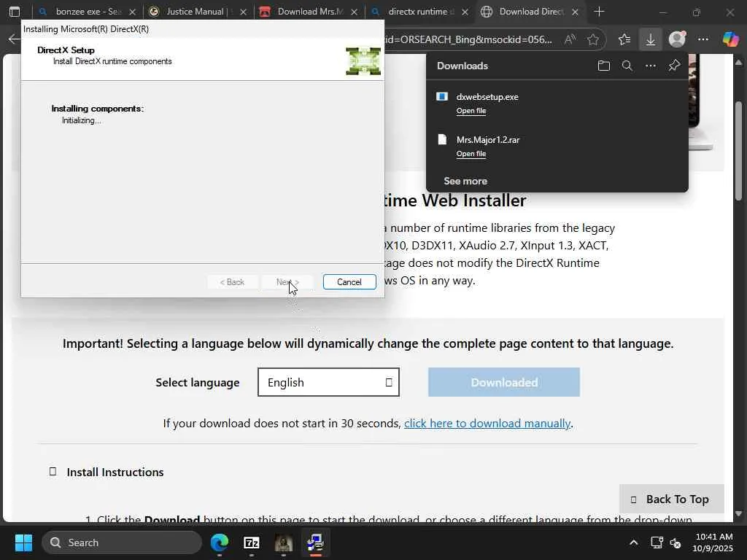Click the Mrs.Major1.2.rar file icon
This screenshot has width=747, height=560.
pyautogui.click(x=442, y=139)
